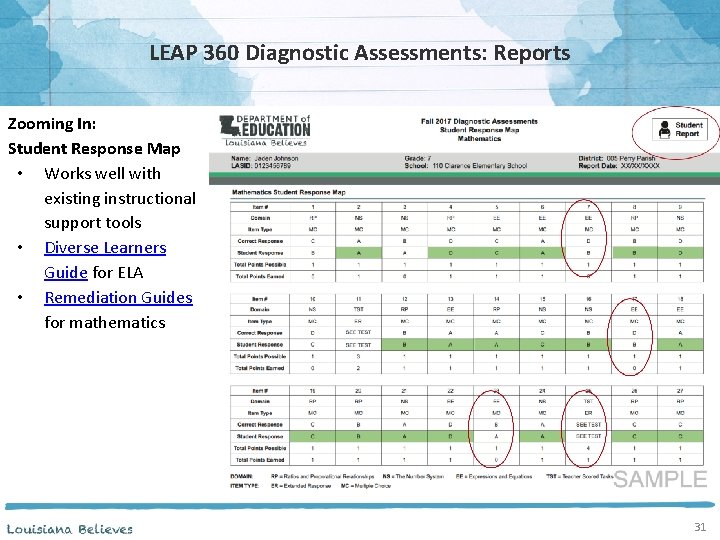
Task: Click 'Fall 2017 Diagnostic Assessments' report title
Action: [x=479, y=122]
